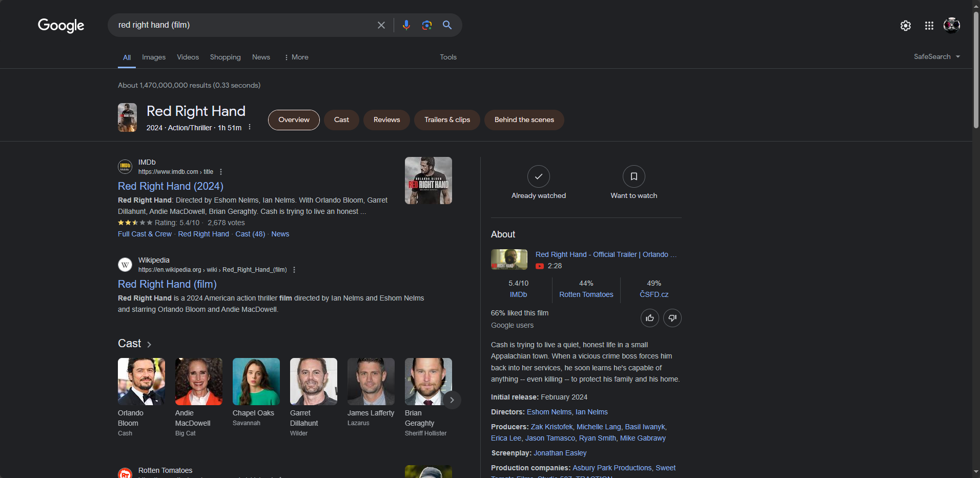The height and width of the screenshot is (478, 980).
Task: Open the Reviews chip
Action: click(386, 120)
